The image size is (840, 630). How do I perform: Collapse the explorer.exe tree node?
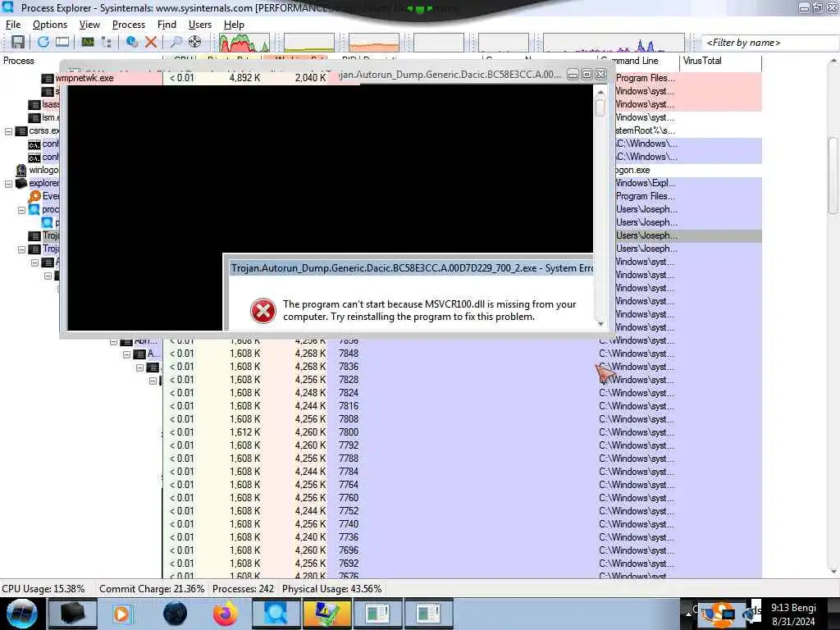[x=8, y=183]
